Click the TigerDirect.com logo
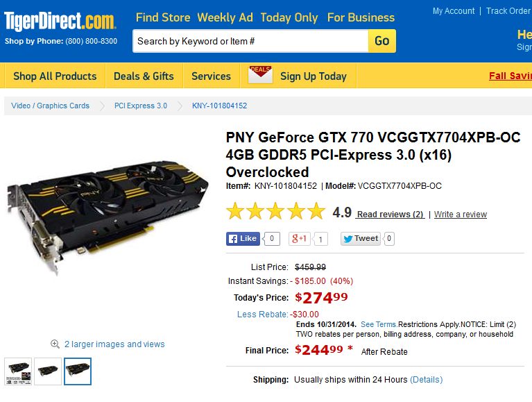This screenshot has width=532, height=402. pos(60,21)
